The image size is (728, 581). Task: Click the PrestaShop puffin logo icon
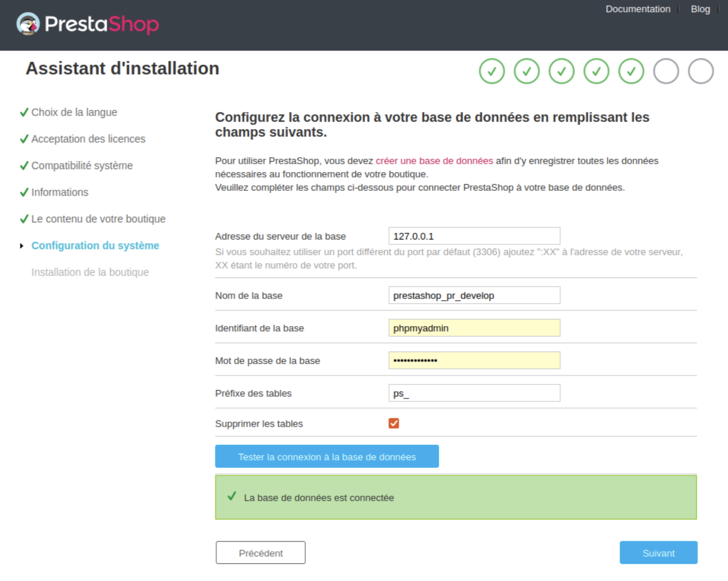(28, 24)
